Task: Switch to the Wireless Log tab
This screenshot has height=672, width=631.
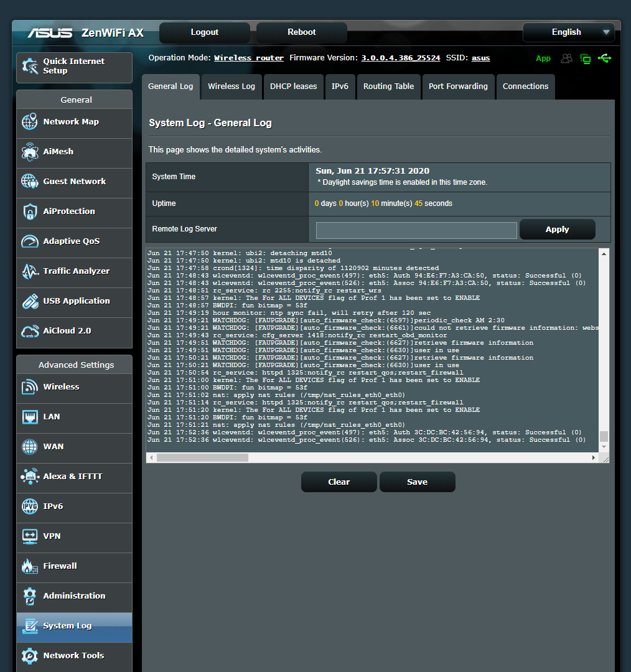Action: point(231,86)
